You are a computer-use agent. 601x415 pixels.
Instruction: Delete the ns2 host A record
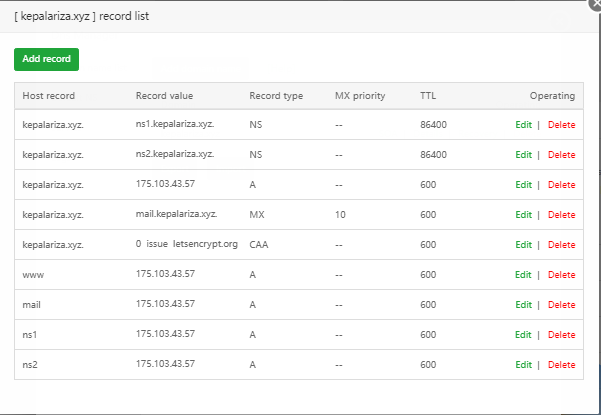pyautogui.click(x=561, y=365)
